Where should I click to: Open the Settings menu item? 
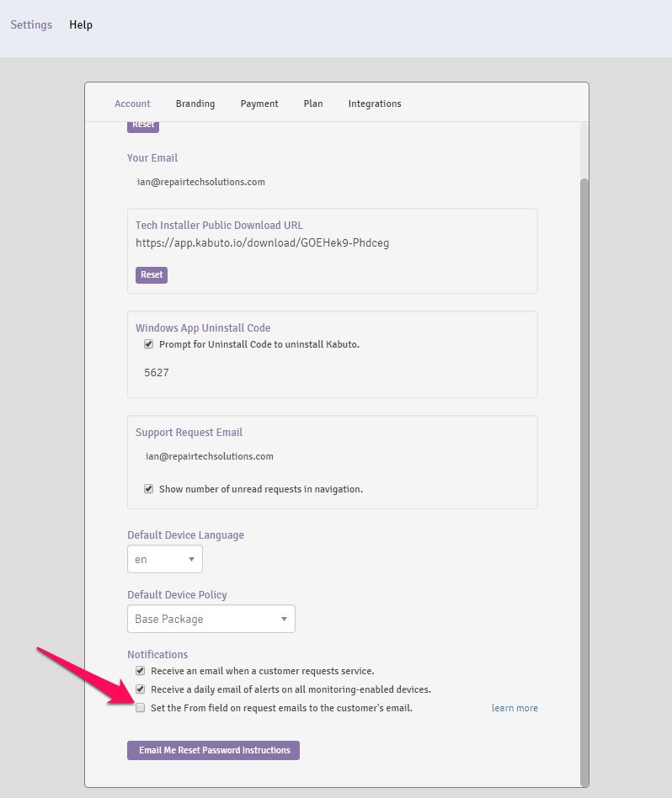31,24
